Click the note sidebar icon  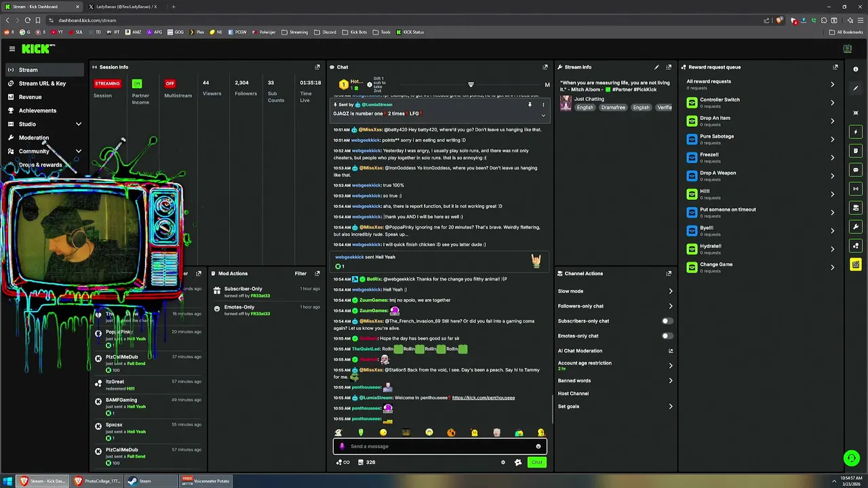[x=856, y=150]
